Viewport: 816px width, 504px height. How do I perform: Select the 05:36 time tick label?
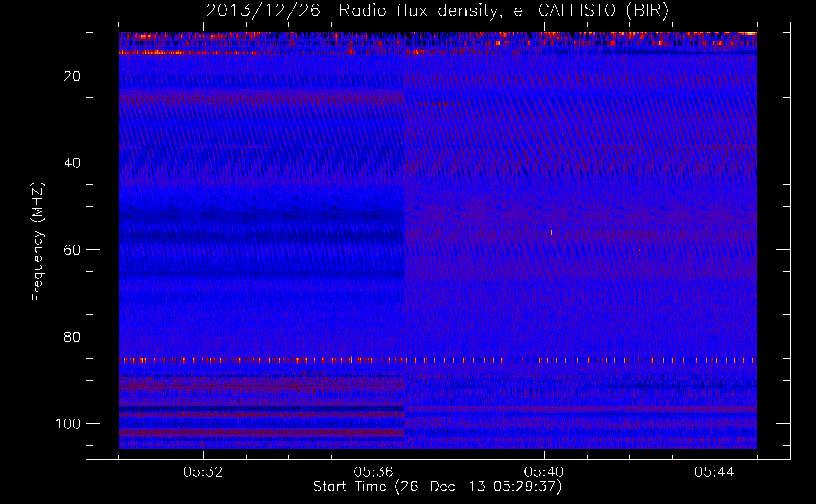tap(374, 472)
